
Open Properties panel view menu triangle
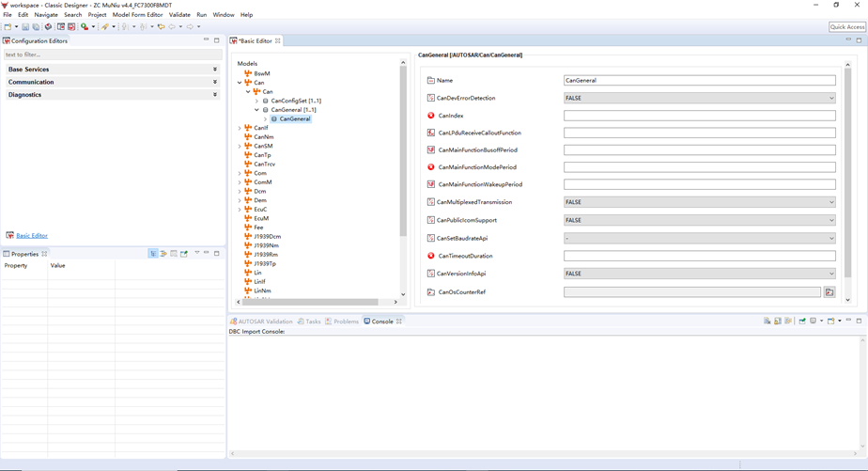click(196, 253)
